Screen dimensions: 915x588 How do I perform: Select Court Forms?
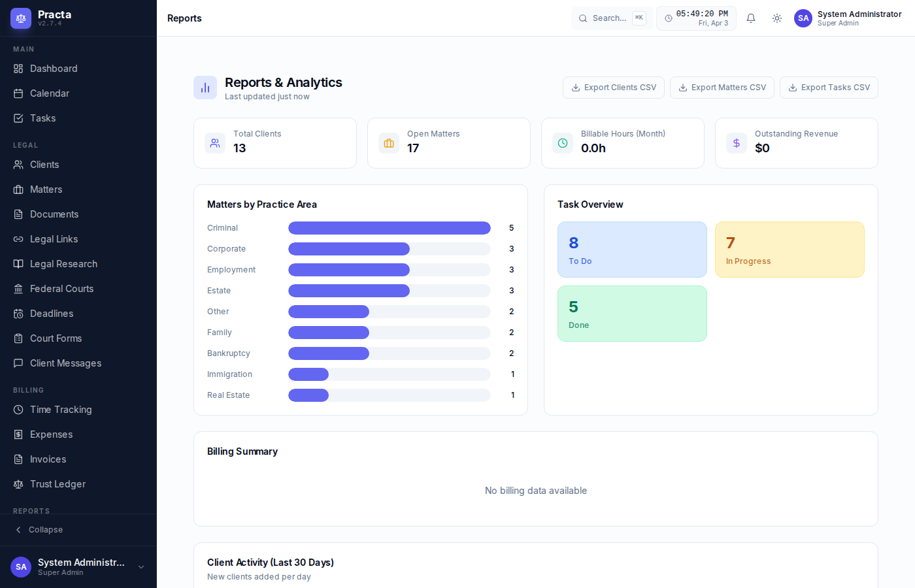click(x=78, y=338)
